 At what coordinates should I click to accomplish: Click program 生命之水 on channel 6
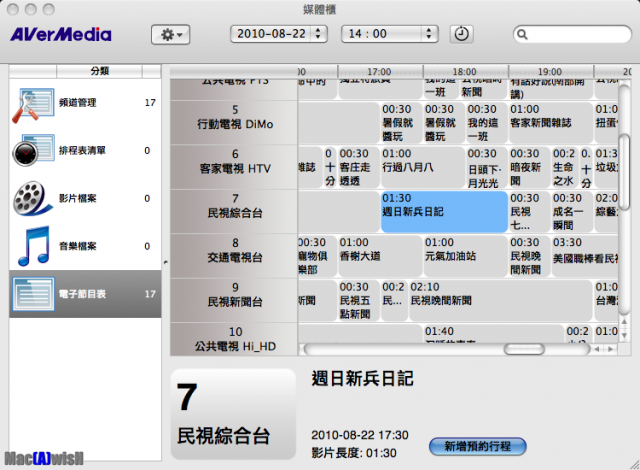point(564,166)
